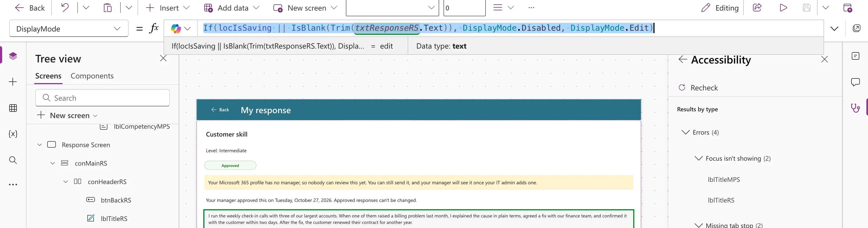Viewport: 868px width, 228px height.
Task: Open the empty font dropdown in the toolbar
Action: [x=392, y=8]
